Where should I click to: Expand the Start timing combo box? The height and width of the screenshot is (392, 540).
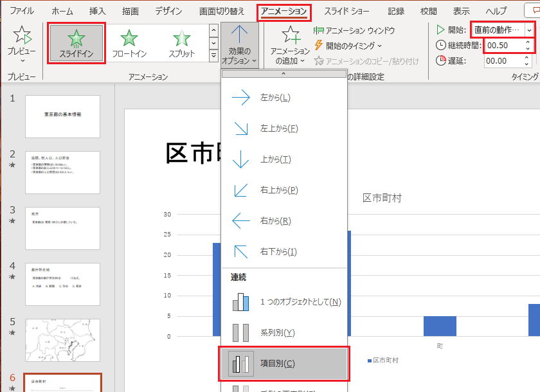(x=529, y=30)
